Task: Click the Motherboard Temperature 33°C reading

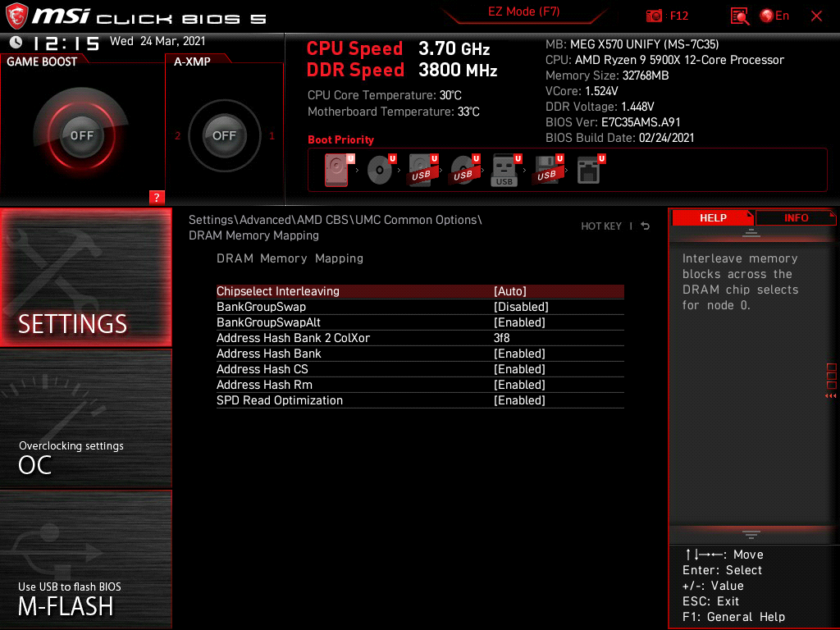Action: point(393,112)
